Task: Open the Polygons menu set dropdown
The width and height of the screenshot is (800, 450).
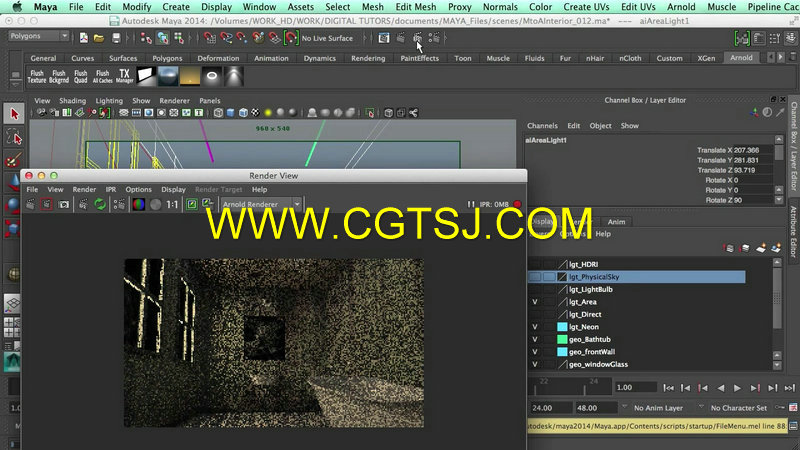Action: [39, 36]
